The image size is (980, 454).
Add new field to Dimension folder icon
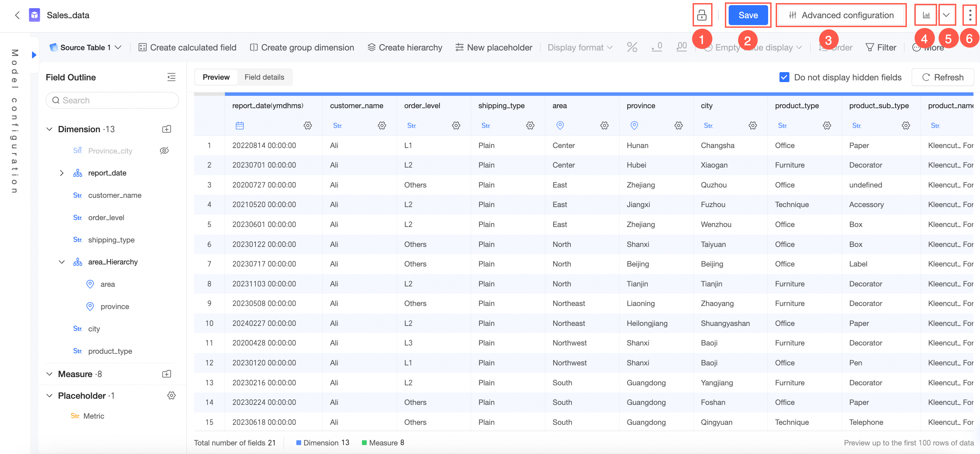tap(167, 129)
